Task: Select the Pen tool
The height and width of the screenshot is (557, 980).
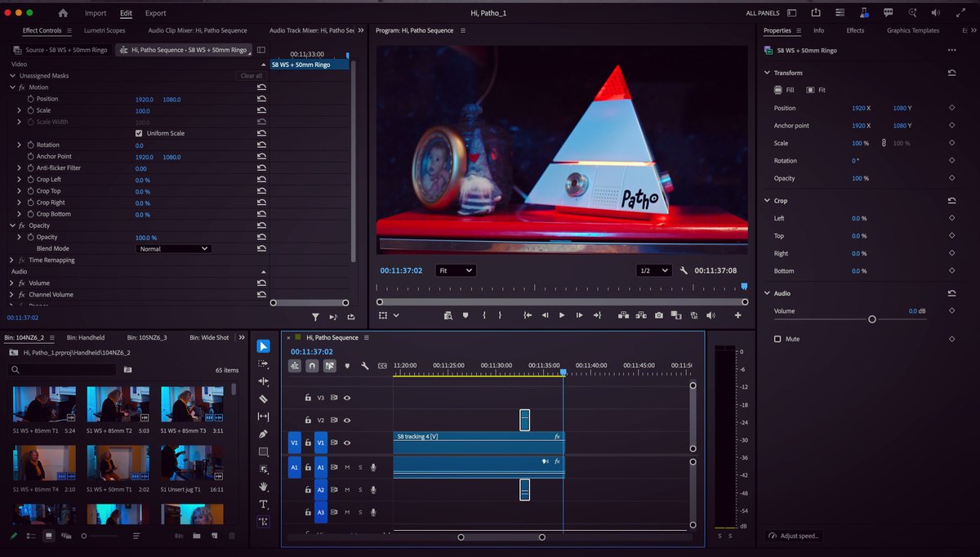Action: coord(263,434)
